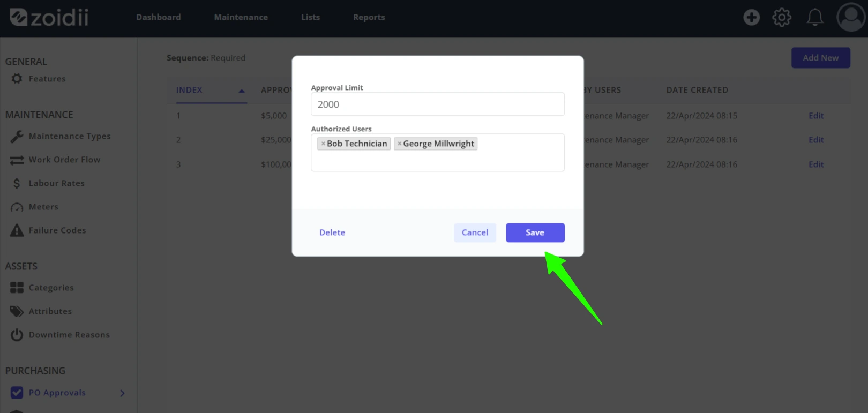Click the Add New button
The width and height of the screenshot is (868, 413).
tap(821, 58)
